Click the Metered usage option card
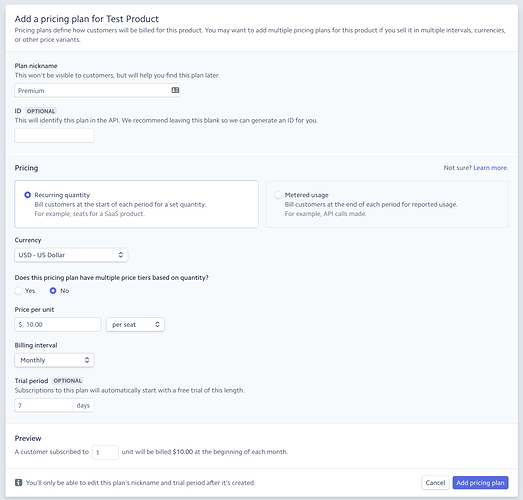Viewport: 523px width, 500px height. [387, 204]
